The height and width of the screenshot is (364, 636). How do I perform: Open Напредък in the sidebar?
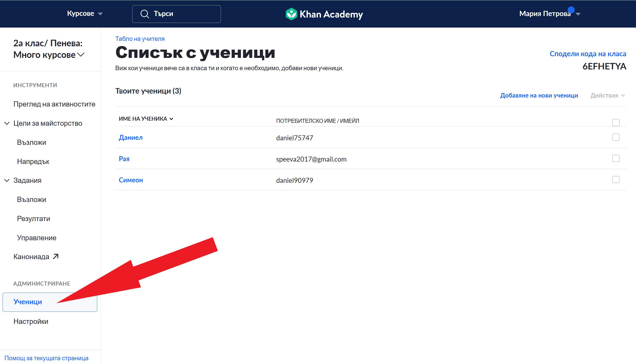point(33,162)
